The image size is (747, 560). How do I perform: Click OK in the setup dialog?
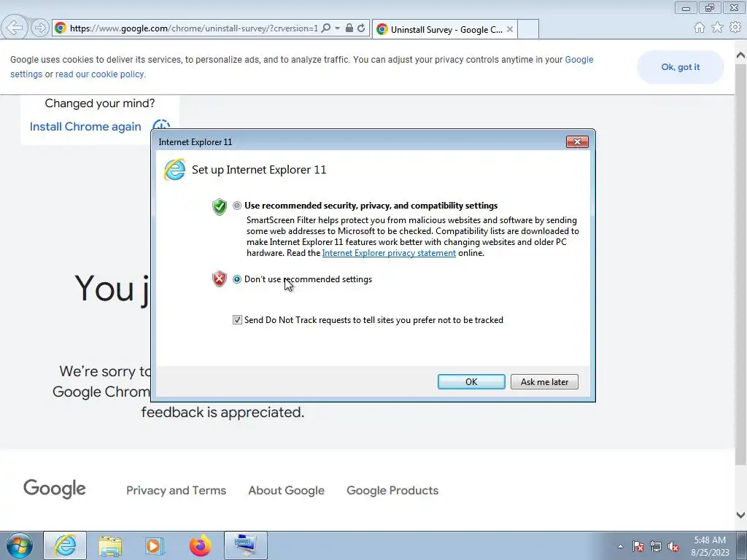coord(471,382)
